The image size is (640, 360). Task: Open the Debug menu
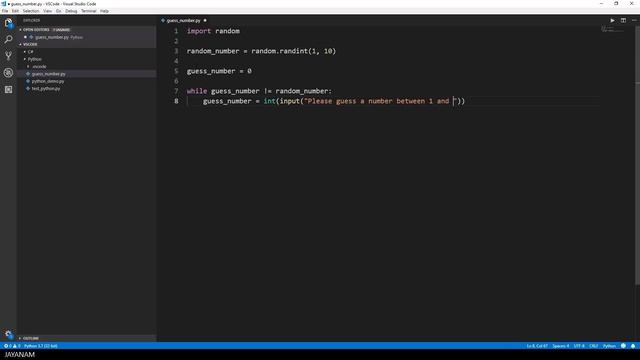pos(71,11)
